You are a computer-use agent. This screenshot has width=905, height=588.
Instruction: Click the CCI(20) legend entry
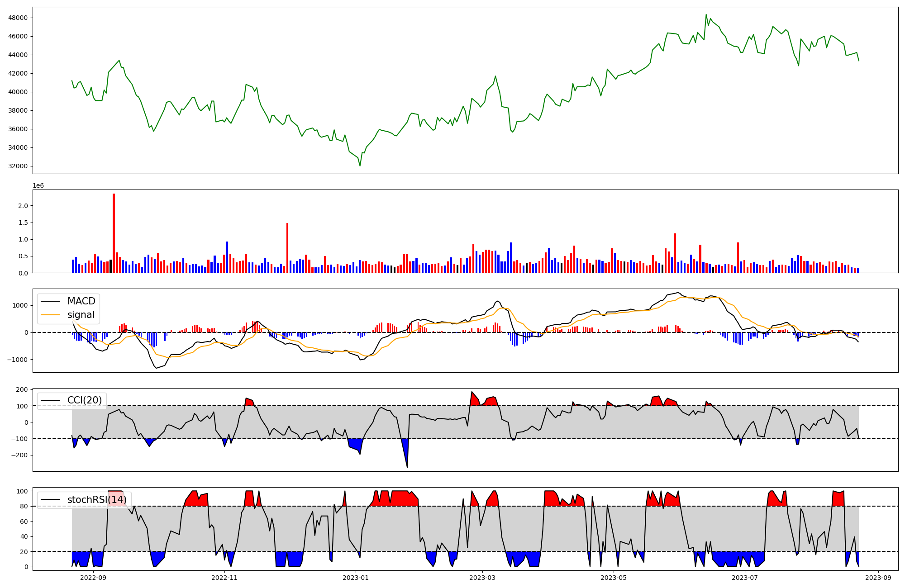[84, 400]
